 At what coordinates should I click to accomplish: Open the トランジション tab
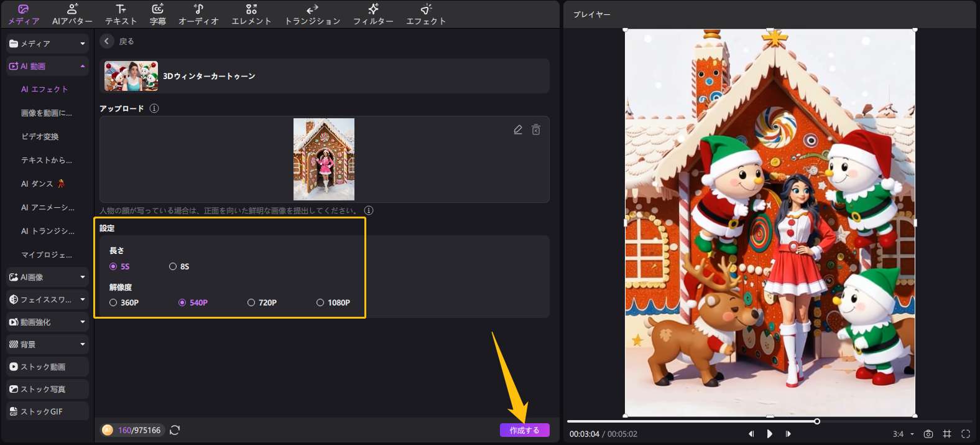(x=312, y=14)
